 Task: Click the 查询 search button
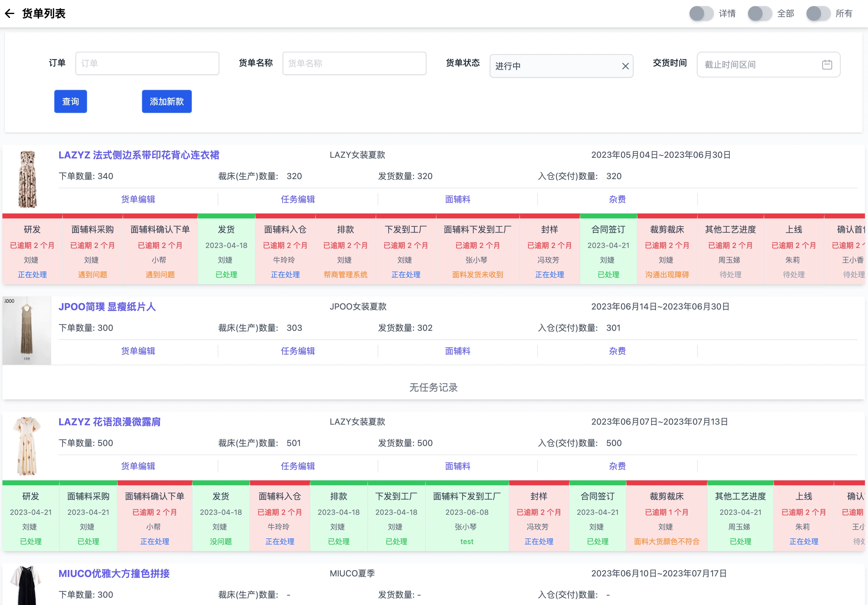pos(70,101)
